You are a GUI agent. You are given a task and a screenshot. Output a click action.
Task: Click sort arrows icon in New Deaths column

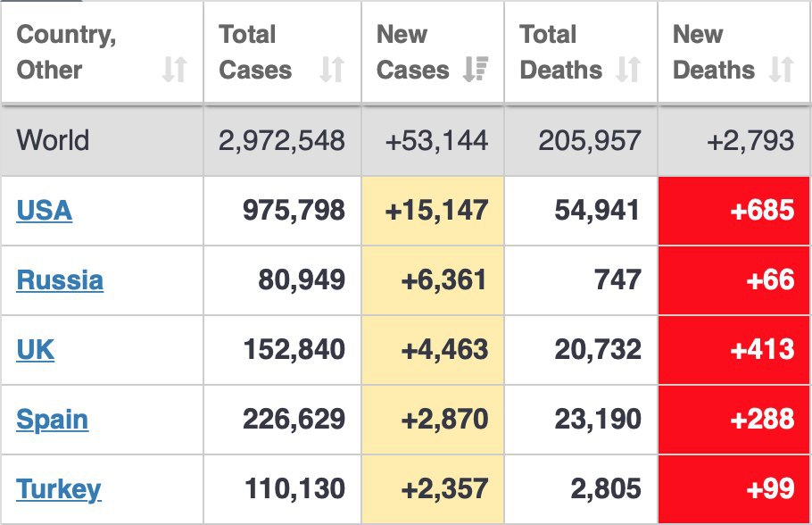tap(782, 70)
